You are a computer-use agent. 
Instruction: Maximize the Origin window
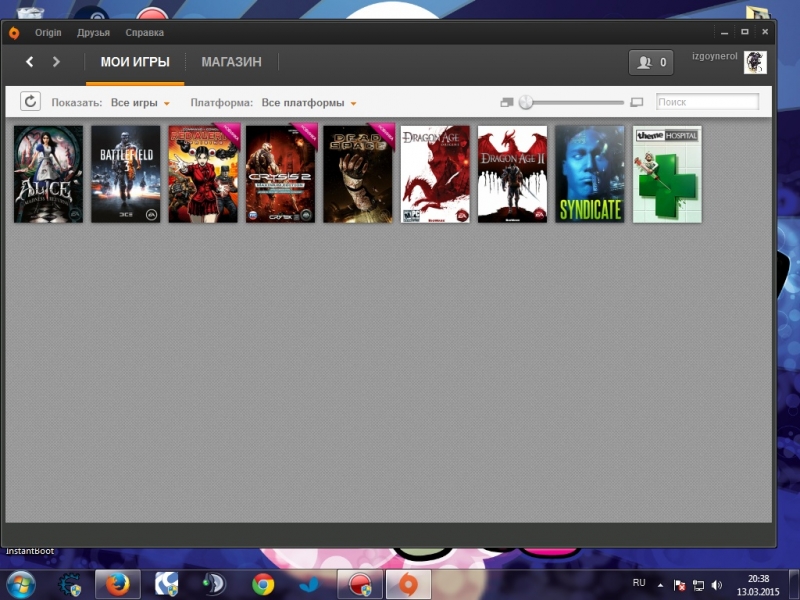click(x=745, y=32)
